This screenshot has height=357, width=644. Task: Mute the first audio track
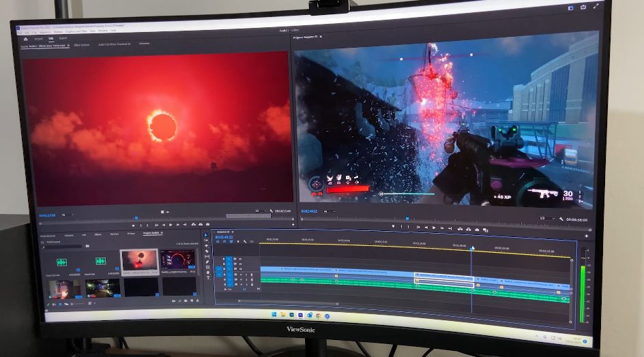coord(241,275)
